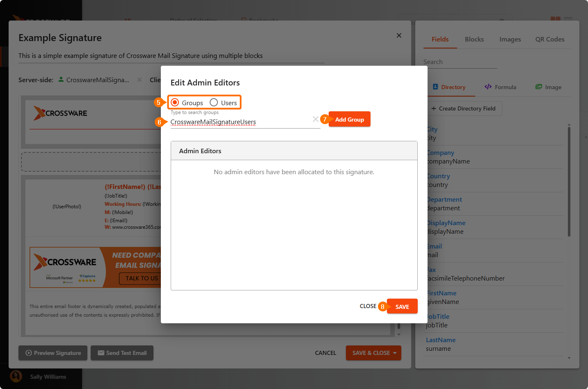Click the envelope icon on Send Test Email
The image size is (588, 389).
pos(101,353)
